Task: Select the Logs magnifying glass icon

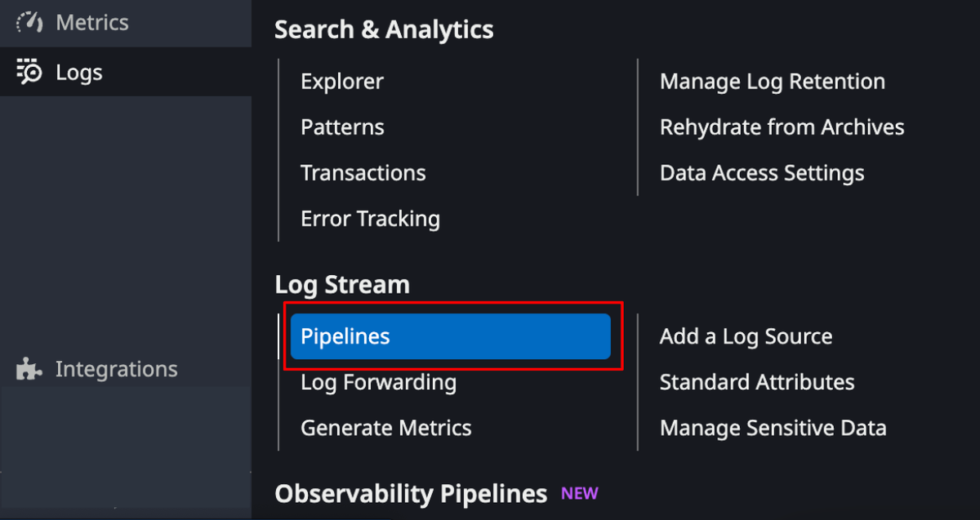Action: tap(27, 72)
